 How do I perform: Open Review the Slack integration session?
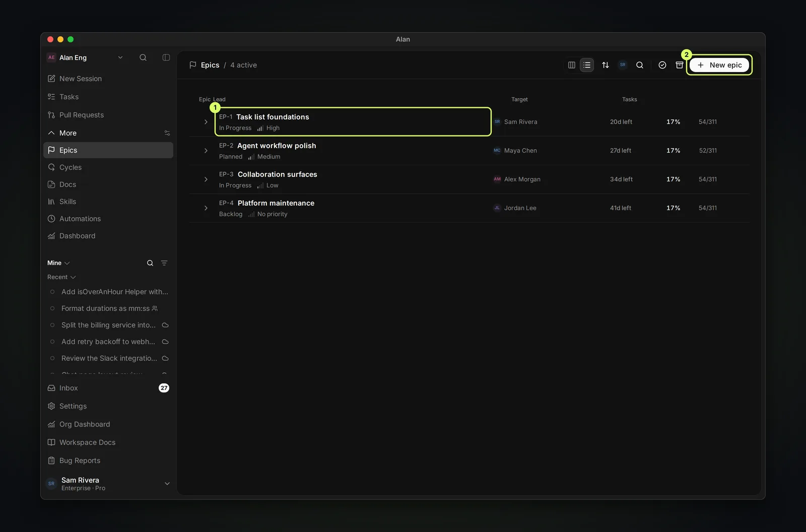click(x=108, y=358)
